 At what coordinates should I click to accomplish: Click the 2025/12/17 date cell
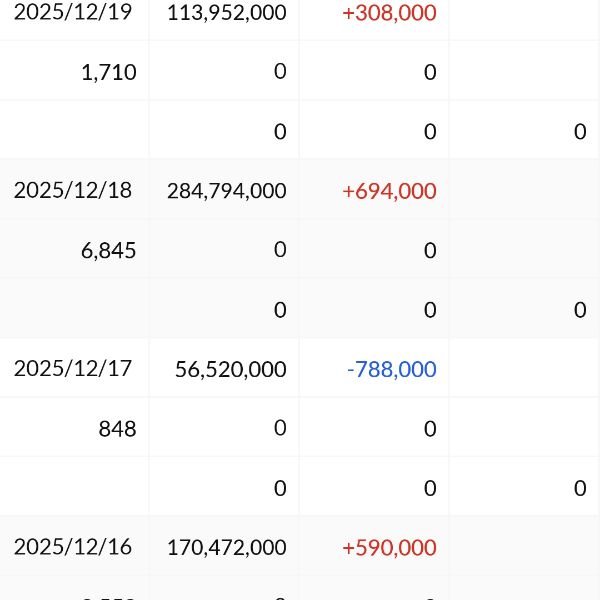[73, 368]
